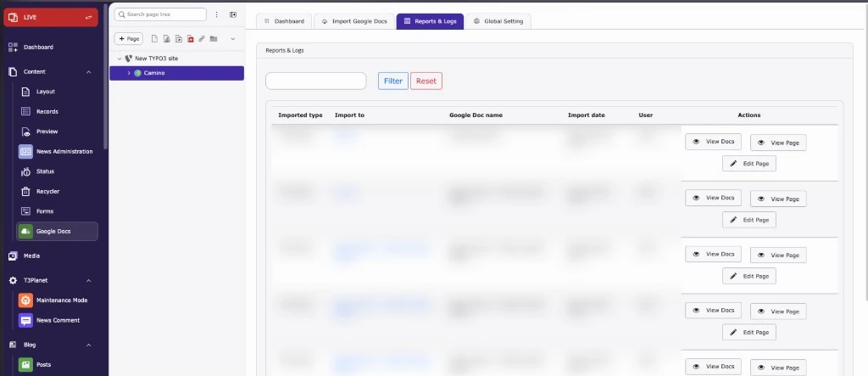
Task: Click the Search page tree field
Action: pyautogui.click(x=160, y=14)
